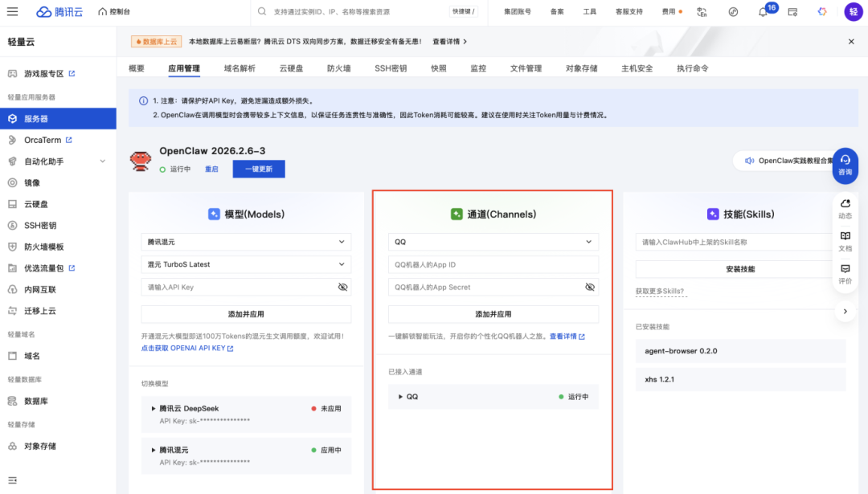Expand the 腾讯混元 applied model entry
The width and height of the screenshot is (868, 494).
(154, 451)
